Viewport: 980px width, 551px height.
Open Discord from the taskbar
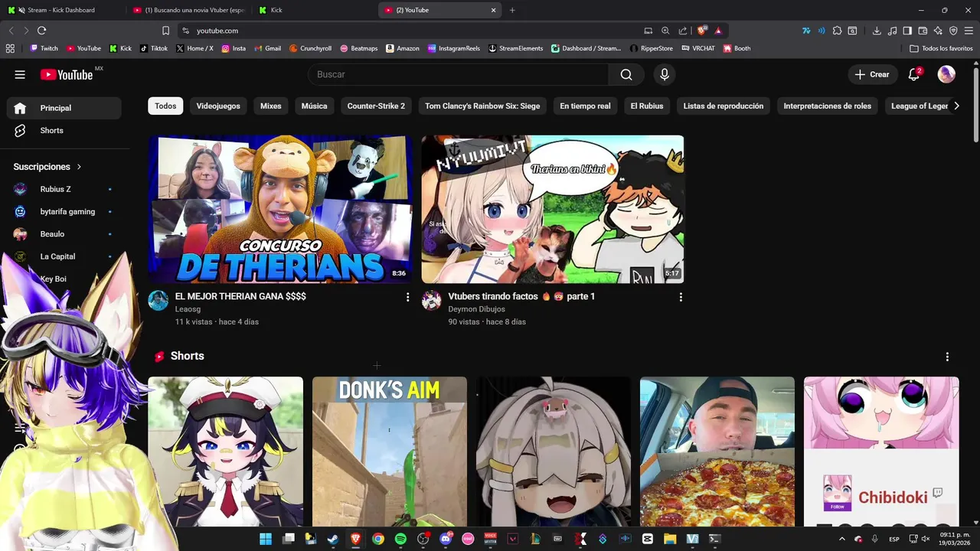point(446,539)
